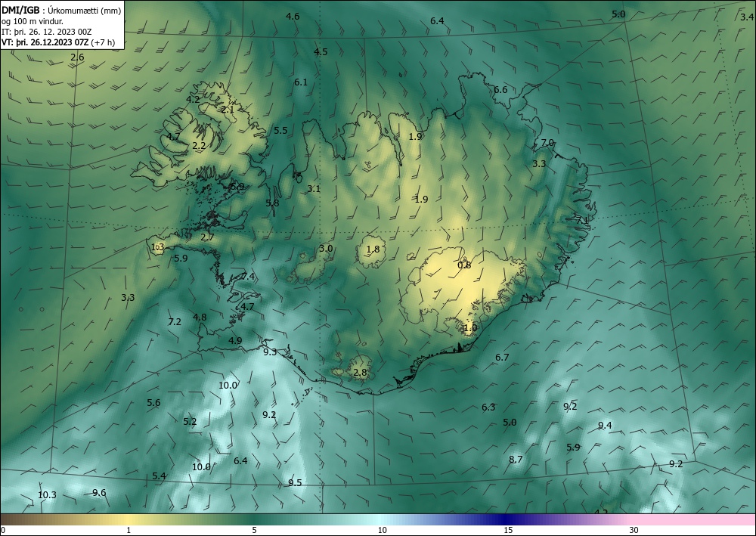Image resolution: width=756 pixels, height=536 pixels.
Task: Click the value '3.0' on the map
Action: (326, 249)
